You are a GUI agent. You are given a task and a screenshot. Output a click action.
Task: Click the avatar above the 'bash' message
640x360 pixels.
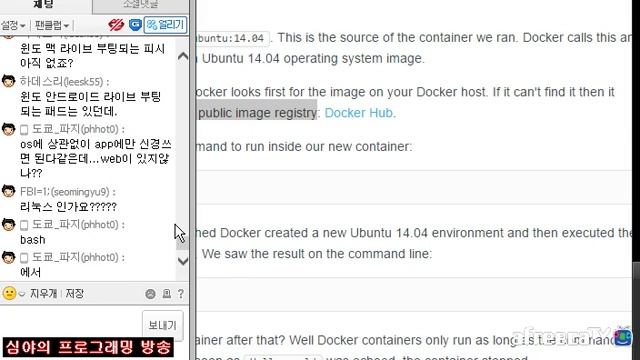pyautogui.click(x=8, y=224)
